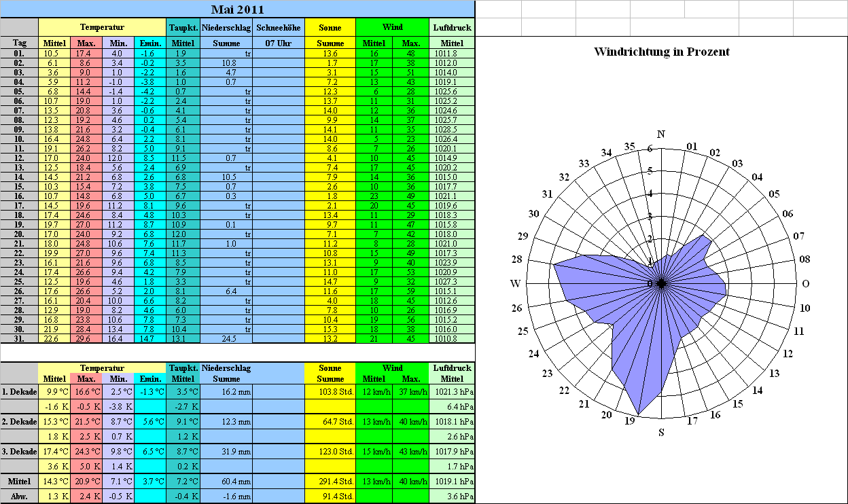Select Wind Max. value 59 for day 26
848x504 pixels.
pyautogui.click(x=411, y=291)
